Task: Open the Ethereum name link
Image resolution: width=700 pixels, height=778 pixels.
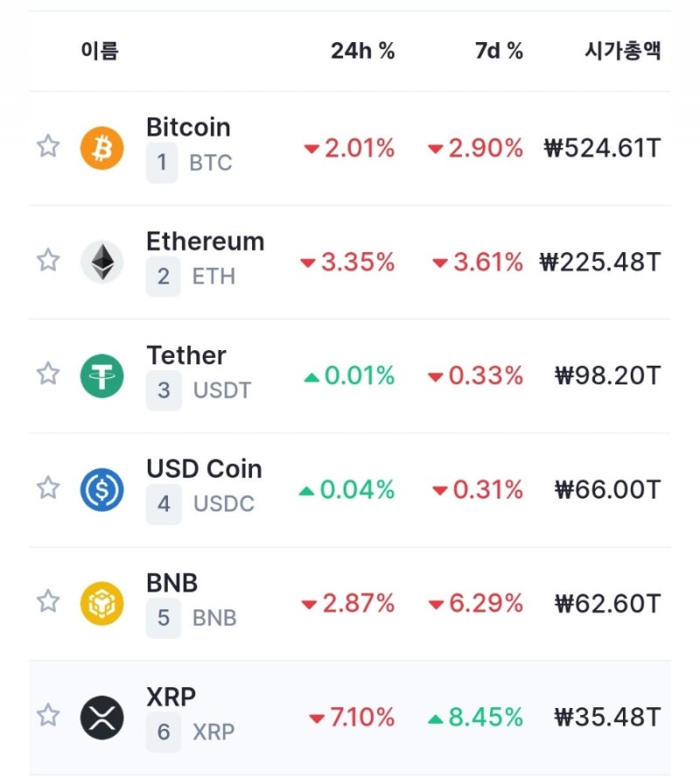Action: [x=206, y=242]
